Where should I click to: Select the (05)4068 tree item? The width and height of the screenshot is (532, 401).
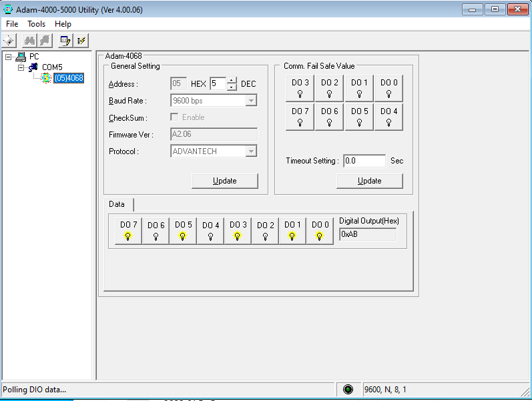click(x=69, y=78)
